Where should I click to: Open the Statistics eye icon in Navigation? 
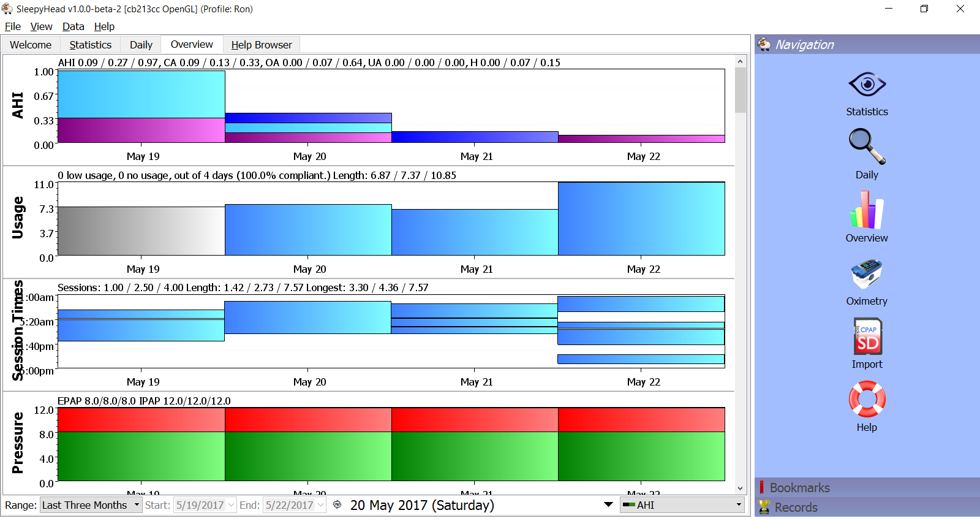click(867, 85)
